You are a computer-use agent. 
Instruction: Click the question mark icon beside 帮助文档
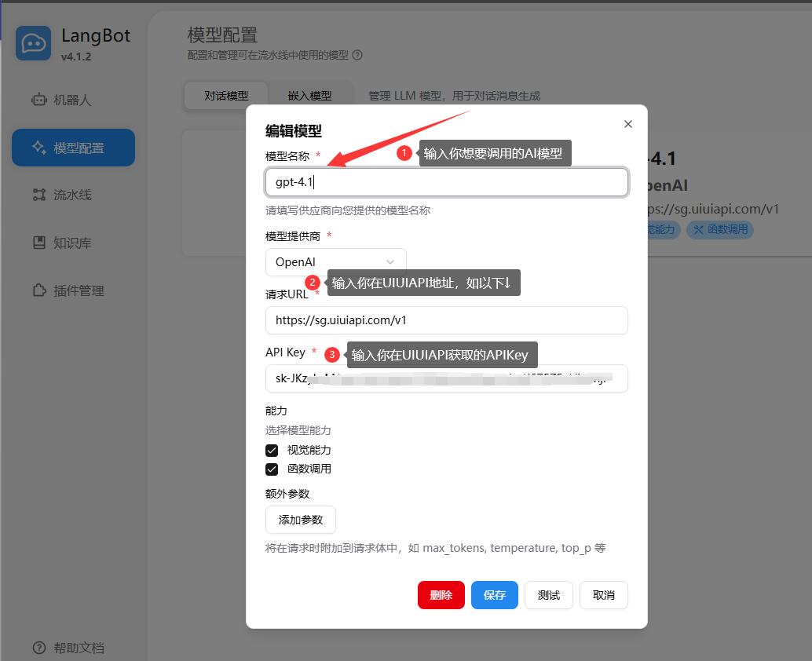(x=39, y=648)
